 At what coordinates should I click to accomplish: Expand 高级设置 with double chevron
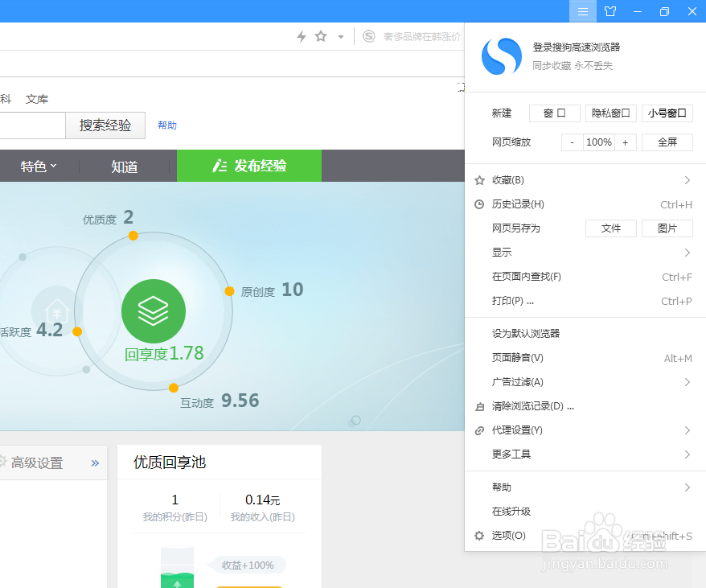(95, 463)
